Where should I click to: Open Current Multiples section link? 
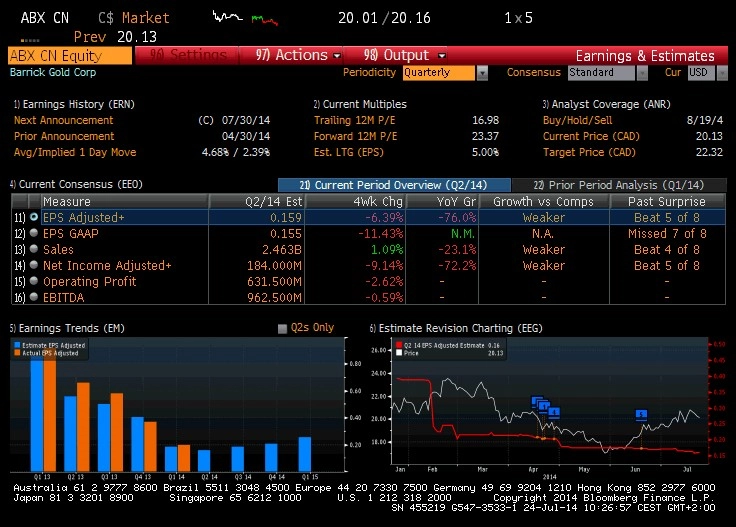point(360,104)
